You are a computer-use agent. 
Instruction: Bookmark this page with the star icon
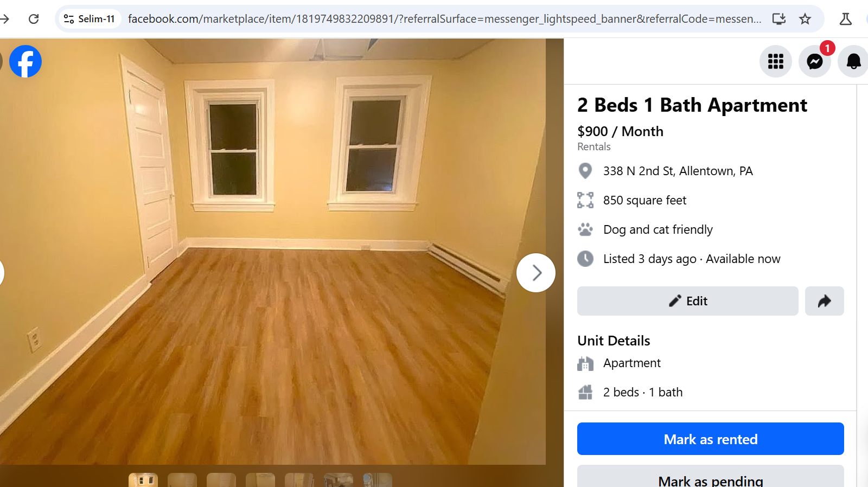pos(805,19)
